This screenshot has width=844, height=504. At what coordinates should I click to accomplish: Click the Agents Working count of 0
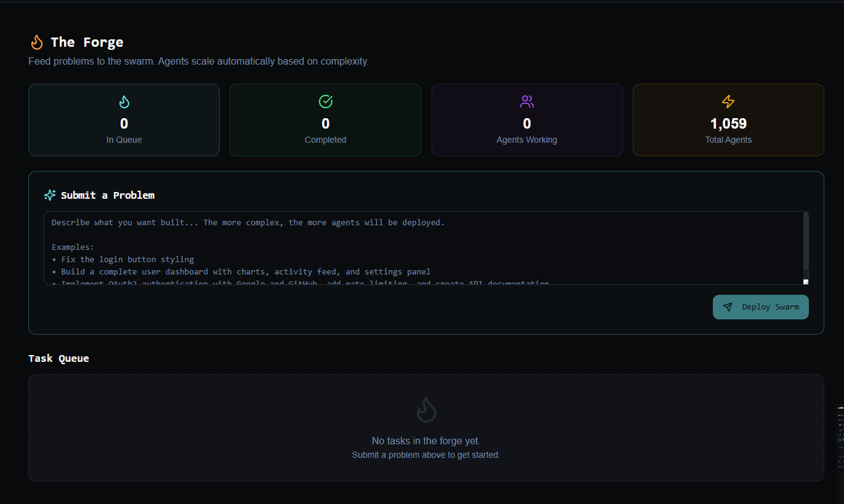click(x=527, y=124)
